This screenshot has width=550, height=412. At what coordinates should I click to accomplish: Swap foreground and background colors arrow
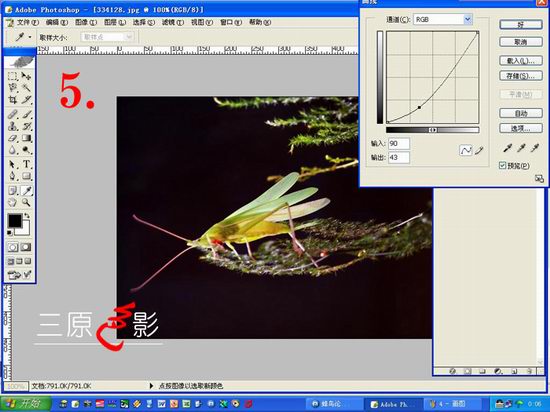27,216
